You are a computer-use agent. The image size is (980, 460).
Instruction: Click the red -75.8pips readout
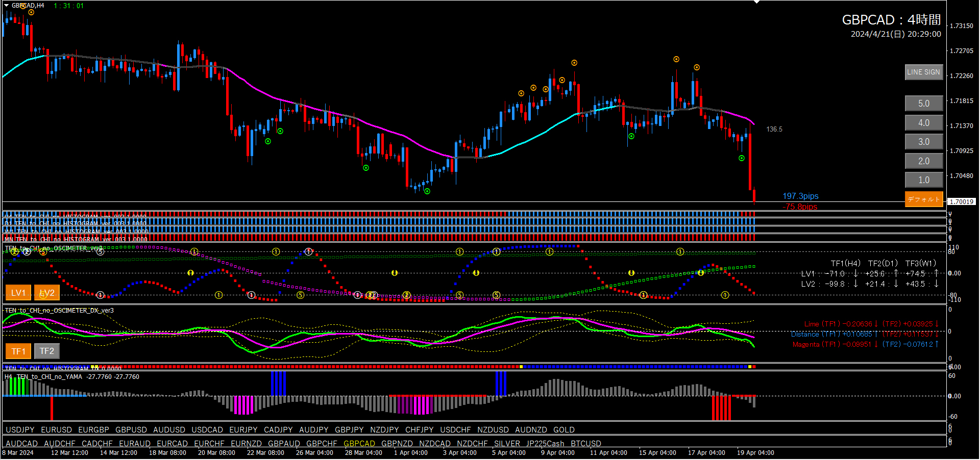tap(800, 207)
